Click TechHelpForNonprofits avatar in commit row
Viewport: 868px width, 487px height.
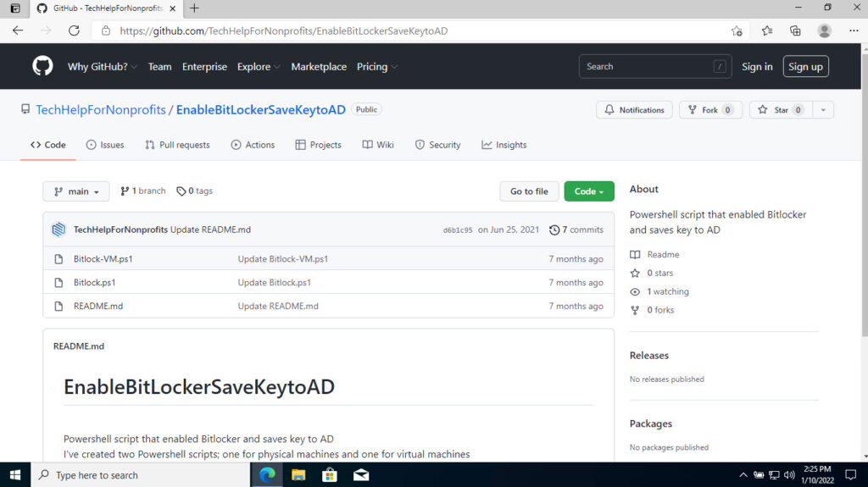point(58,230)
